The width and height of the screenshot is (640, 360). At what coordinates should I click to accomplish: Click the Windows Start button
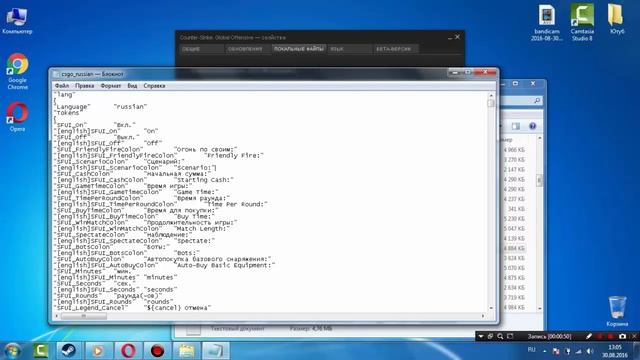[13, 351]
